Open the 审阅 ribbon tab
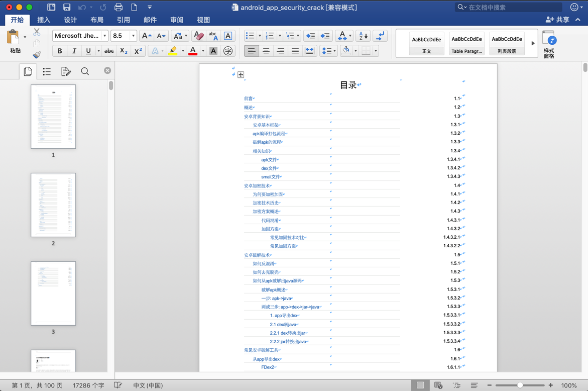The height and width of the screenshot is (391, 588). pos(177,20)
